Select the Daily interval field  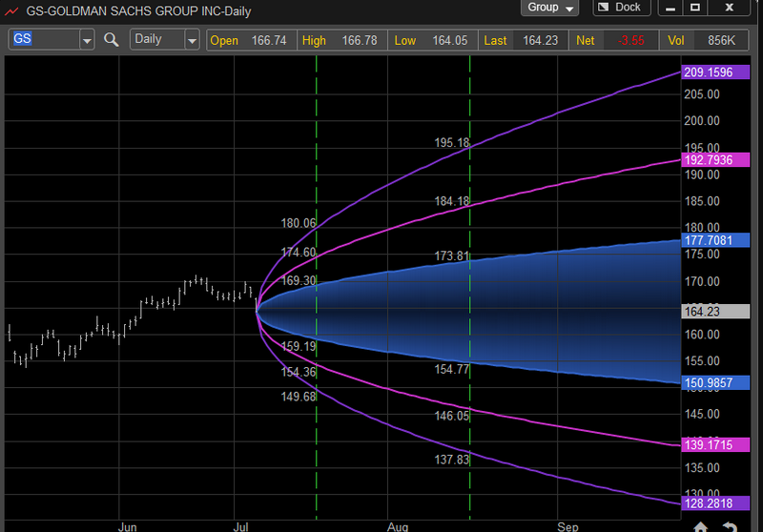(x=157, y=39)
